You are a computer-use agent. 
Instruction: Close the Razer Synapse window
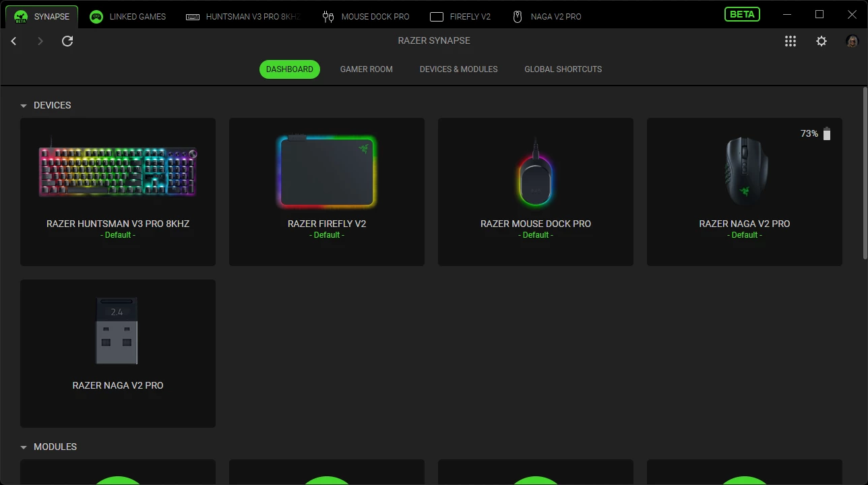tap(852, 14)
